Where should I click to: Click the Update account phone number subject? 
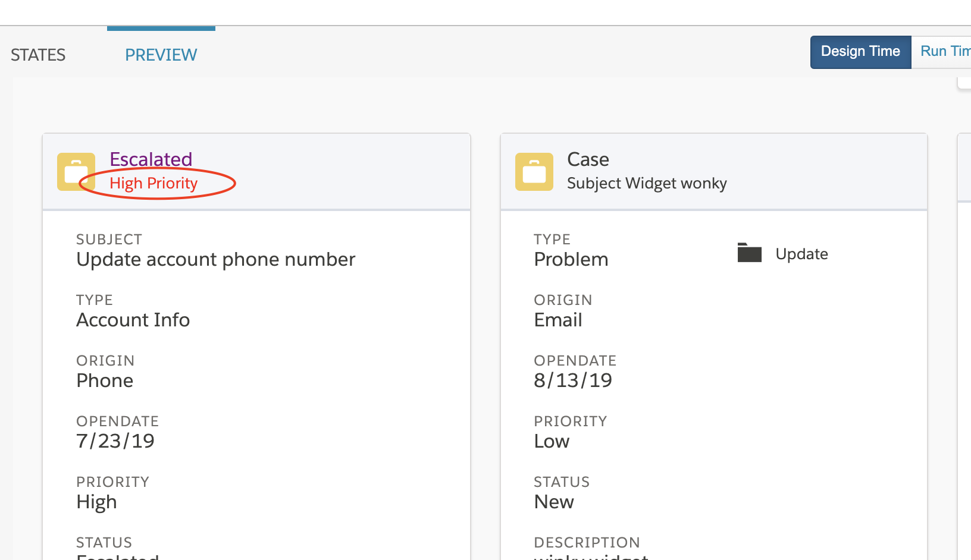(216, 260)
